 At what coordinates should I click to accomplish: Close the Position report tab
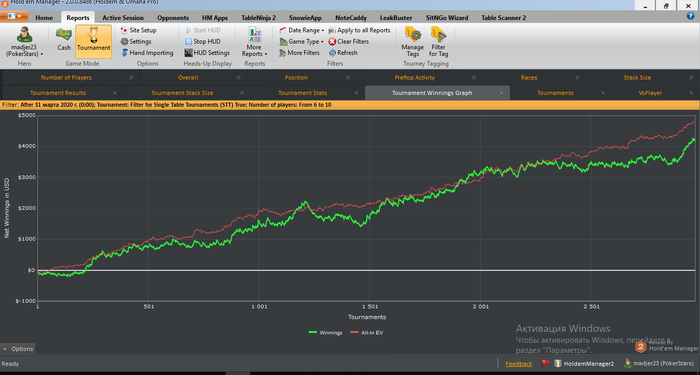click(x=348, y=78)
